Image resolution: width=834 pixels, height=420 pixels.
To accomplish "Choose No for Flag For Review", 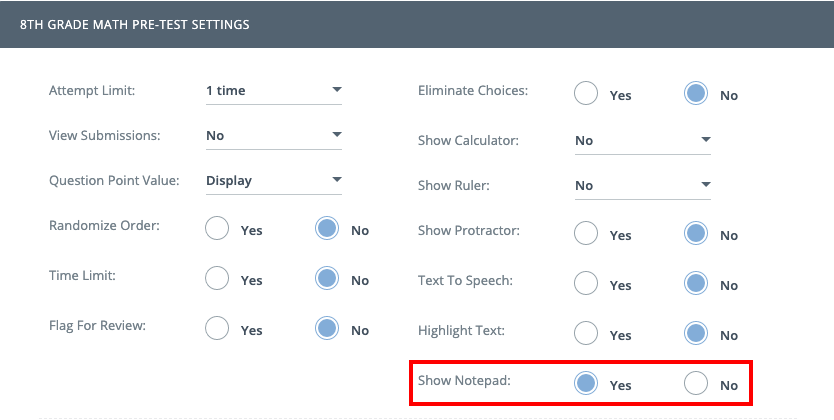I will click(327, 330).
